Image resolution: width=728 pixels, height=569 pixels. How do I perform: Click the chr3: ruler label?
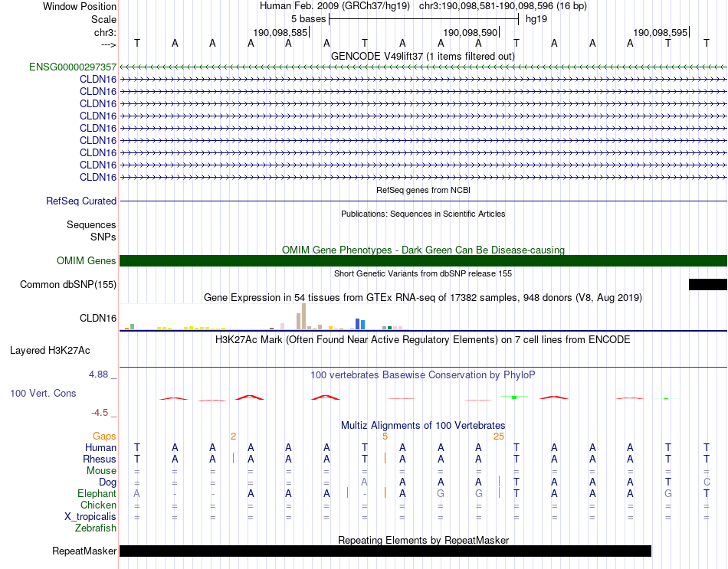coord(105,32)
